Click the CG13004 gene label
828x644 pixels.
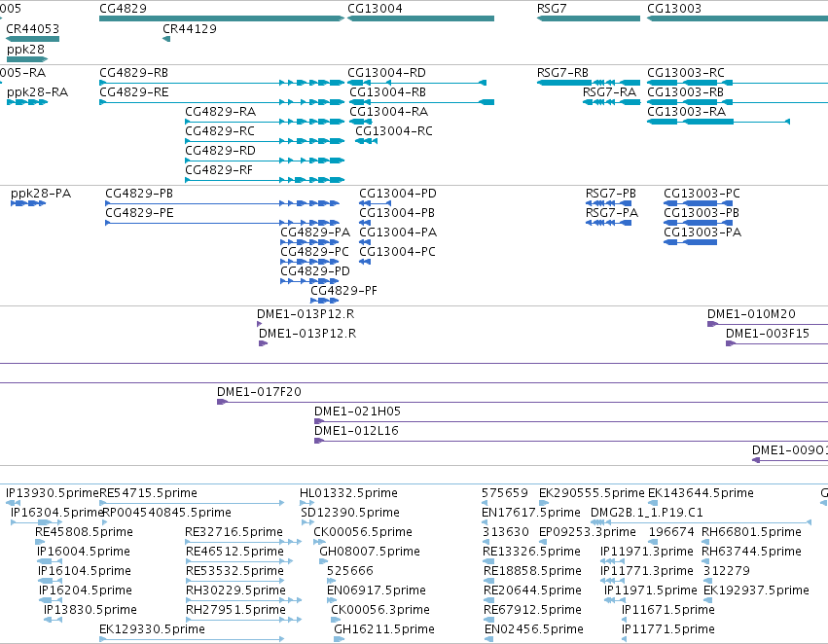click(x=375, y=9)
